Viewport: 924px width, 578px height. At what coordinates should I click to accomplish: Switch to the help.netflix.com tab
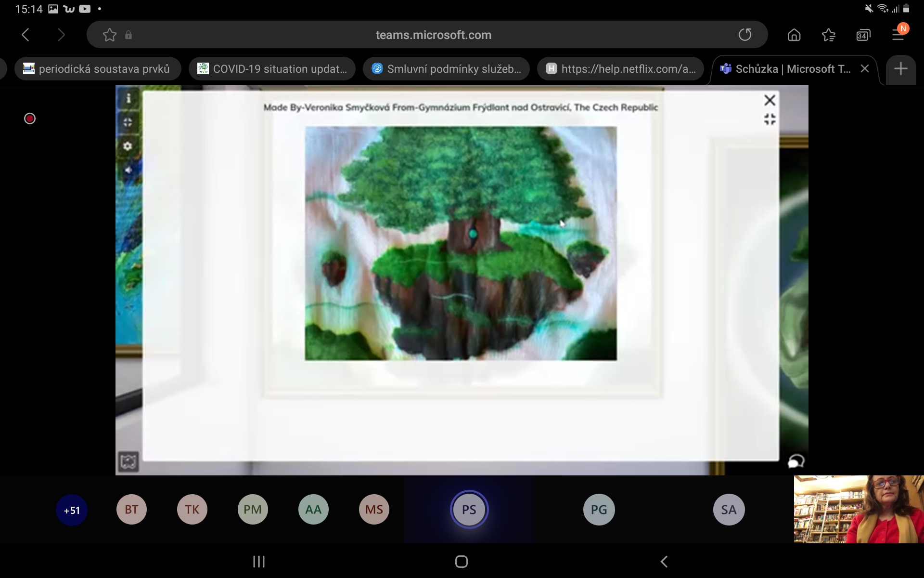click(620, 69)
